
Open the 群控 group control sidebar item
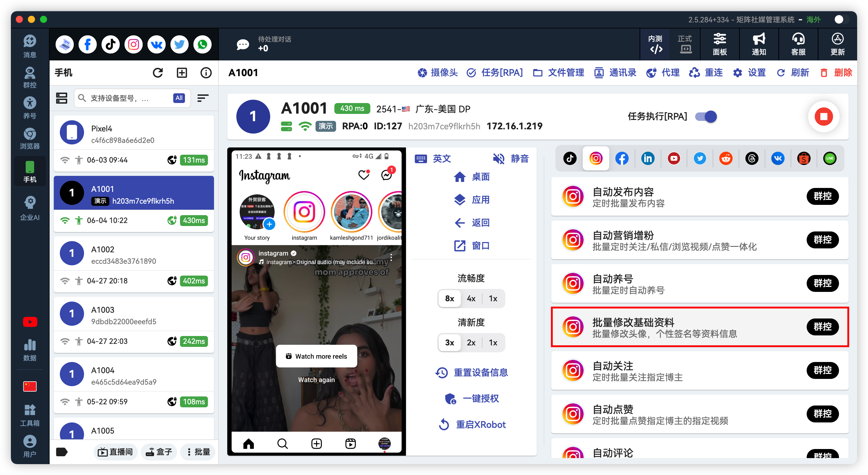(x=30, y=77)
